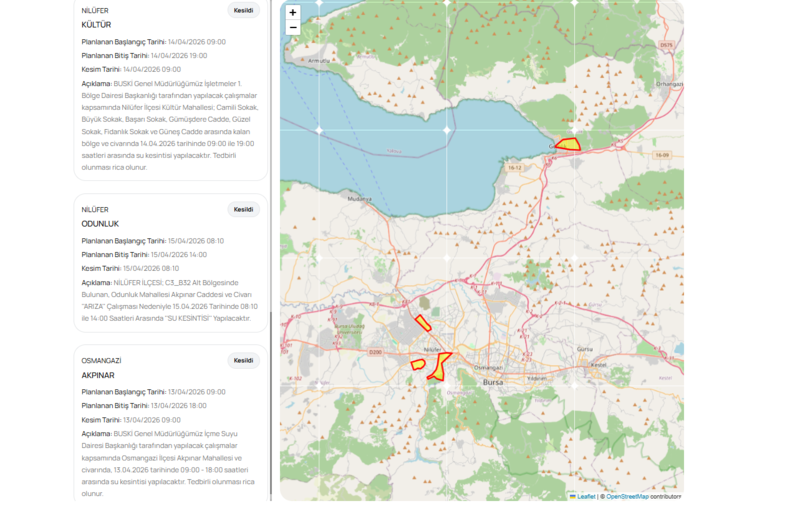Screen dimensions: 800x511
Task: Select the yellow outage polygon north of Nilüfer
Action: coord(423,323)
